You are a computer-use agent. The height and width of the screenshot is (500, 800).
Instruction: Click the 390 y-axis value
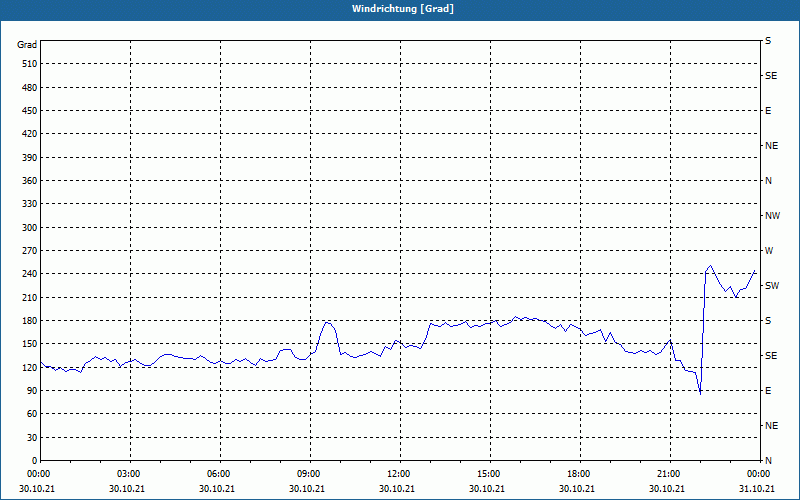[x=30, y=158]
